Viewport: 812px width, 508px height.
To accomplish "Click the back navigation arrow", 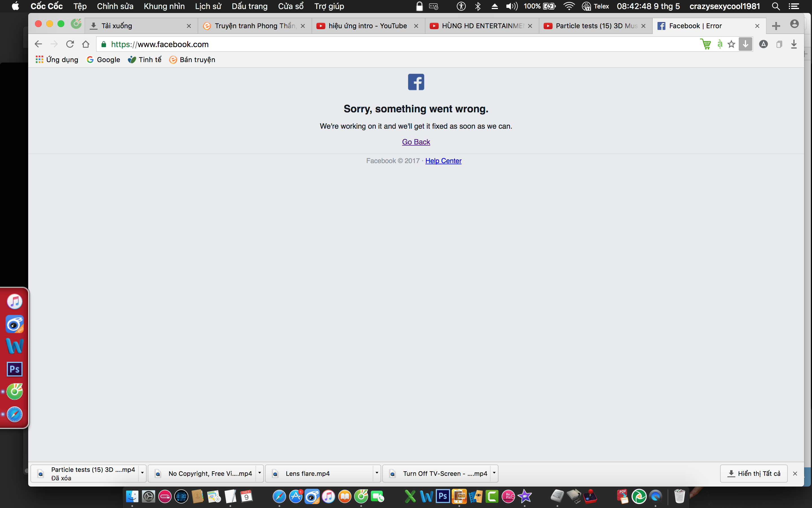I will (x=38, y=44).
